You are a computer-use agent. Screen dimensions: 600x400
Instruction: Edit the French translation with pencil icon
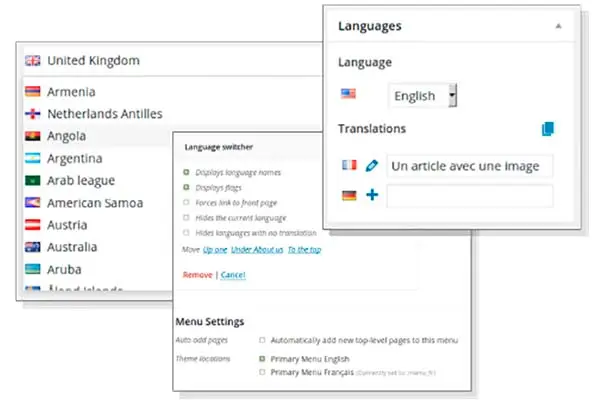pyautogui.click(x=372, y=166)
